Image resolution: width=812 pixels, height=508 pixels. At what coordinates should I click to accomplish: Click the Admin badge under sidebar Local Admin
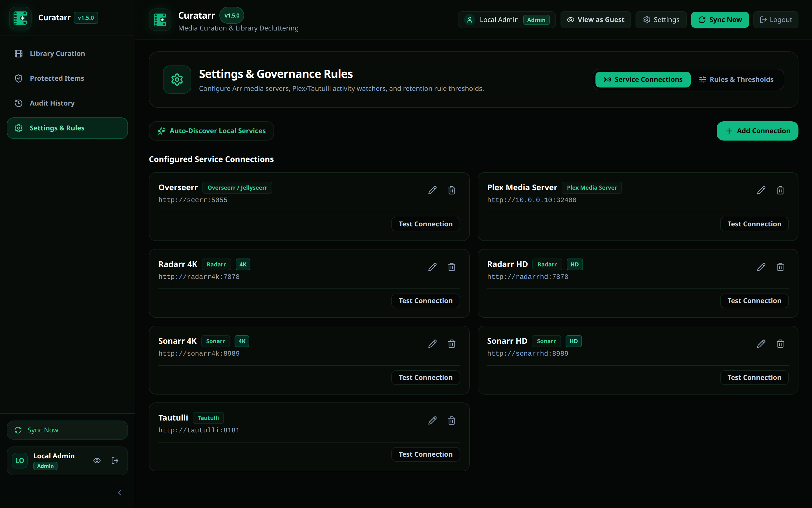(45, 466)
